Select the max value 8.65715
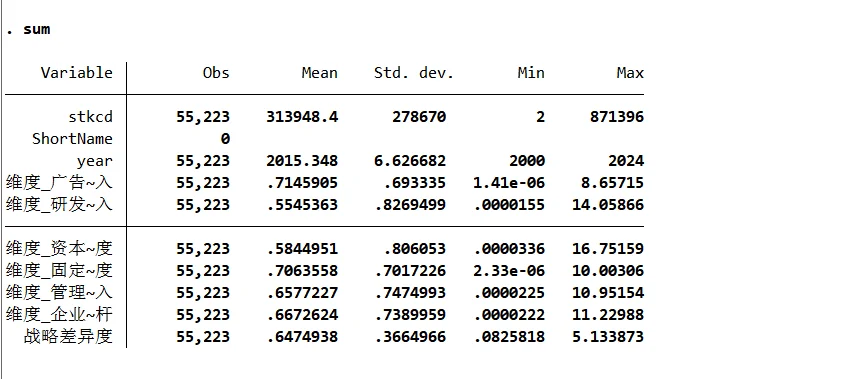865x379 pixels. [x=612, y=183]
